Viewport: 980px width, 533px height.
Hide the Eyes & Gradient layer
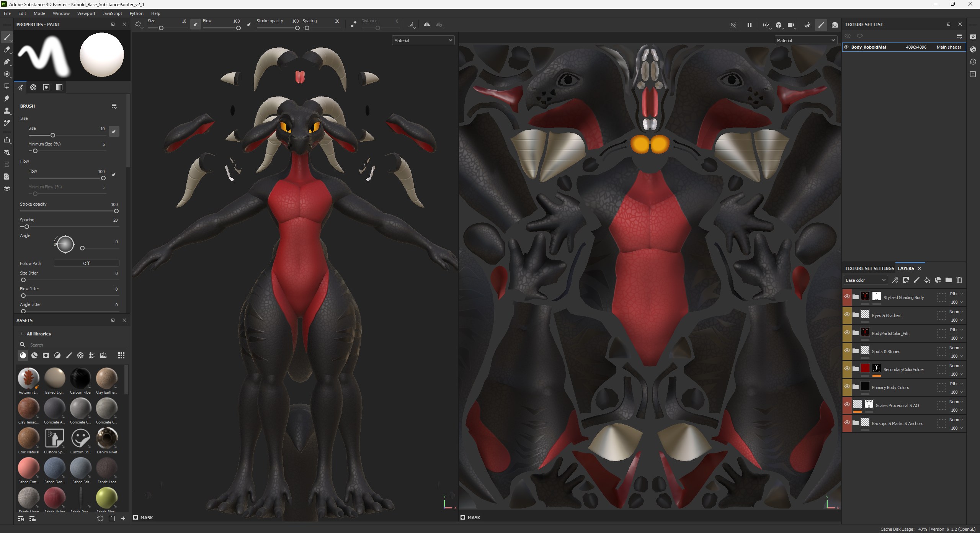(x=847, y=315)
